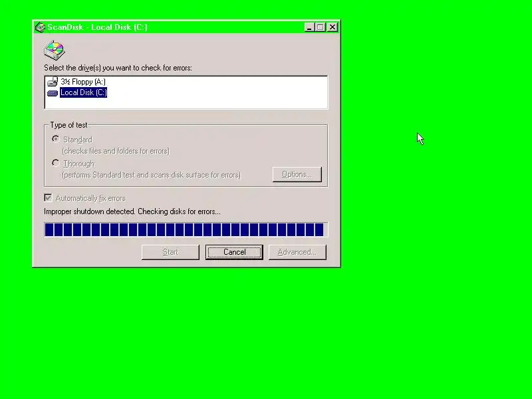Minimize the ScanDisk window
The height and width of the screenshot is (399, 532).
pyautogui.click(x=309, y=27)
